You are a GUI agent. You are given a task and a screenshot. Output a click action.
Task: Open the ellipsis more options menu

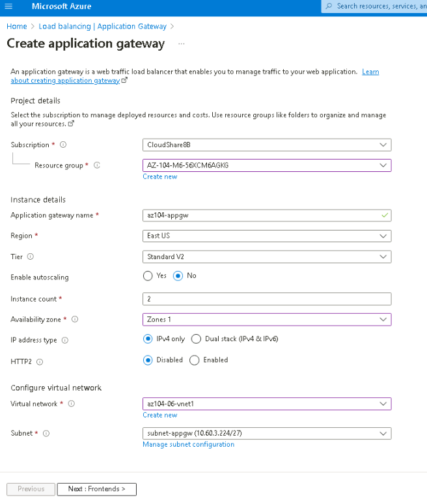coord(182,44)
